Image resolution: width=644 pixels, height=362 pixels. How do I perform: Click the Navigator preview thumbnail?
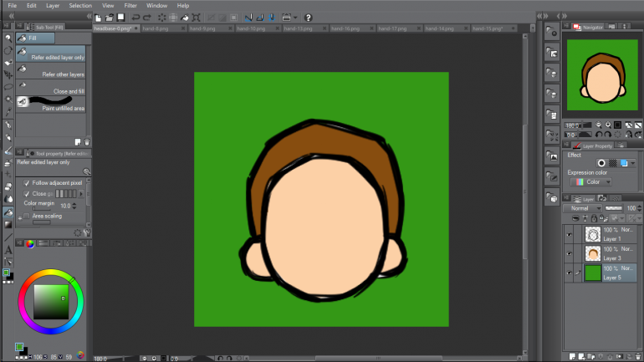point(602,75)
